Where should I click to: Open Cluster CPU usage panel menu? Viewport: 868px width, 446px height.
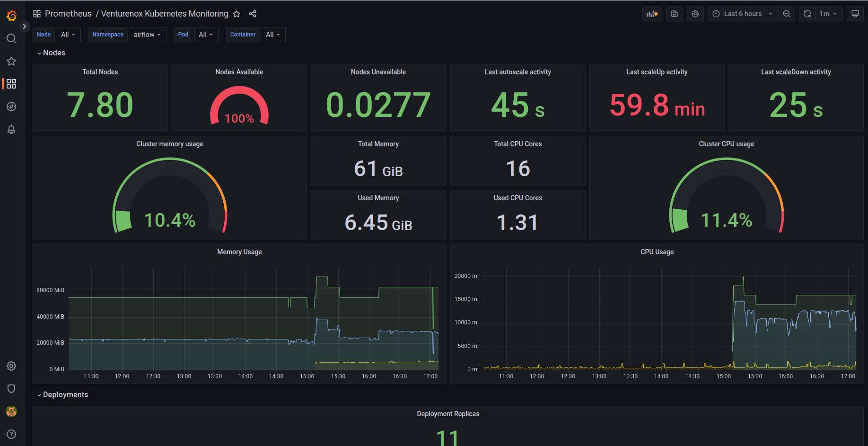727,144
